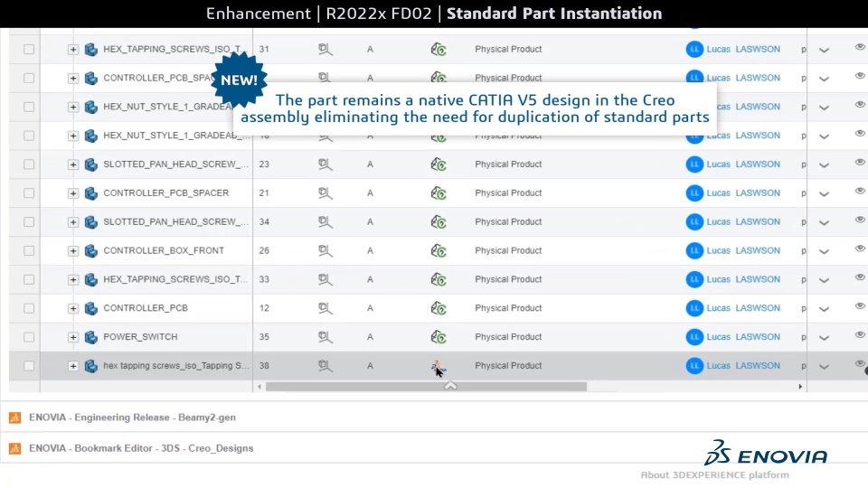Open magnifier icon in row numbered 23
The width and height of the screenshot is (868, 488).
325,164
